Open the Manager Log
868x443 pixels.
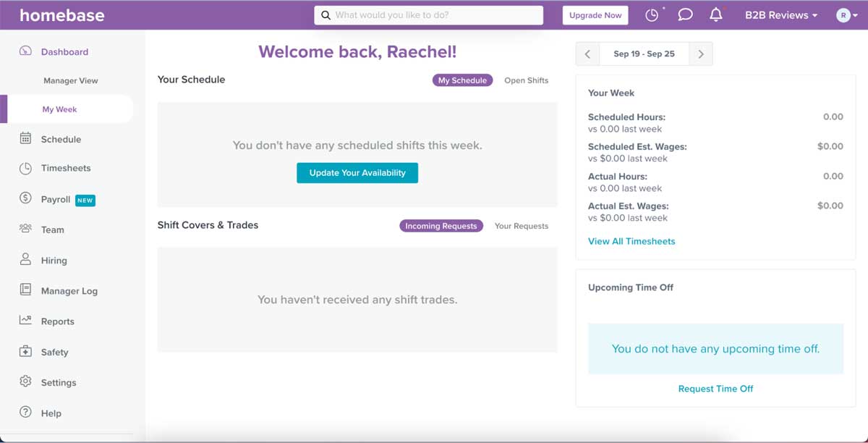click(69, 290)
